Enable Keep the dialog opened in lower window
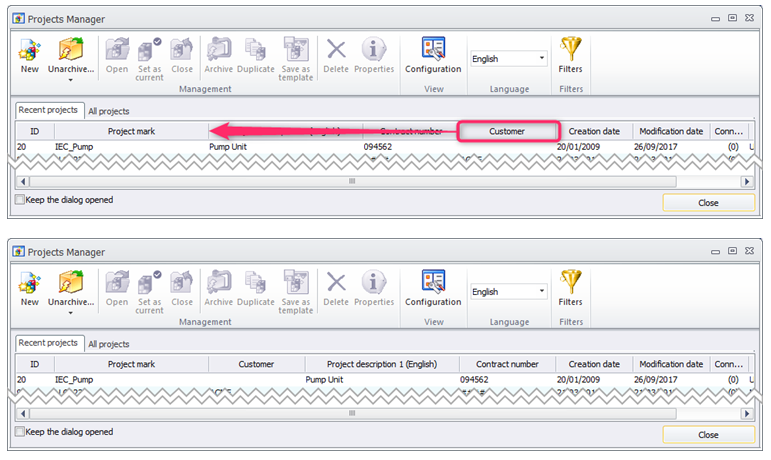Viewport: 771px width, 460px height. (x=20, y=431)
